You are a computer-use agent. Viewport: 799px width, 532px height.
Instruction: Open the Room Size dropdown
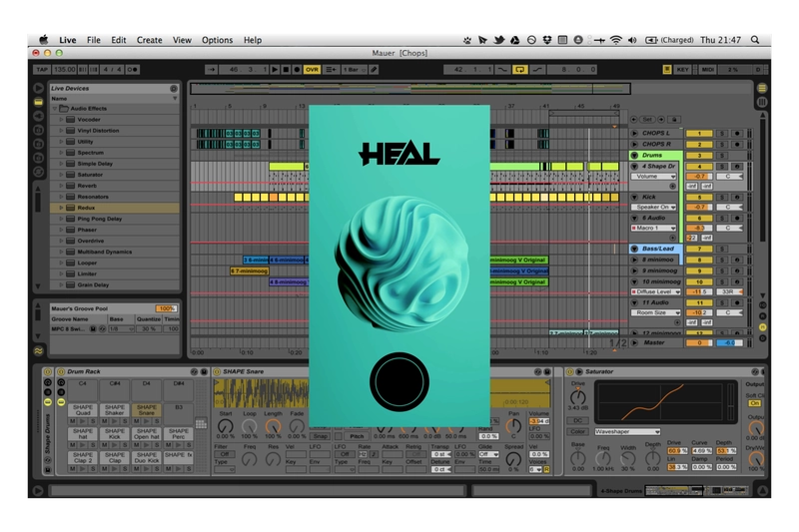coord(656,312)
